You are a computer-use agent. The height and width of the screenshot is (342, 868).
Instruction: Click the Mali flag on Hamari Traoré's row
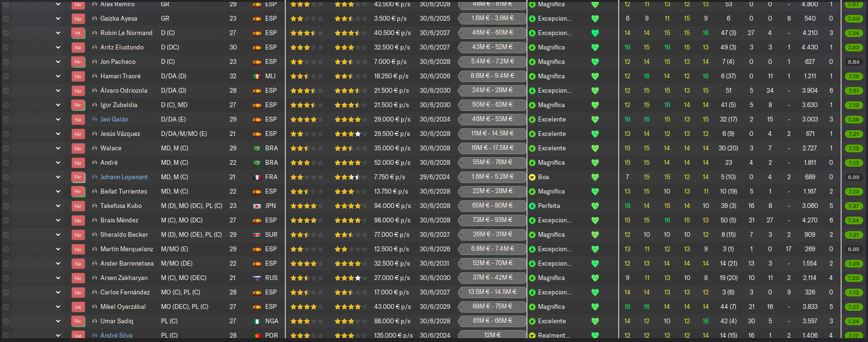[257, 76]
